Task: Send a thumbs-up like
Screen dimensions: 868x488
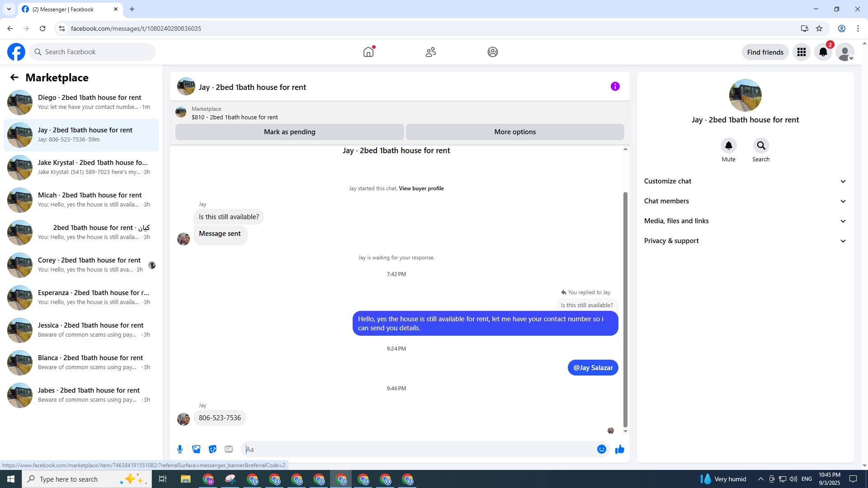Action: tap(620, 449)
